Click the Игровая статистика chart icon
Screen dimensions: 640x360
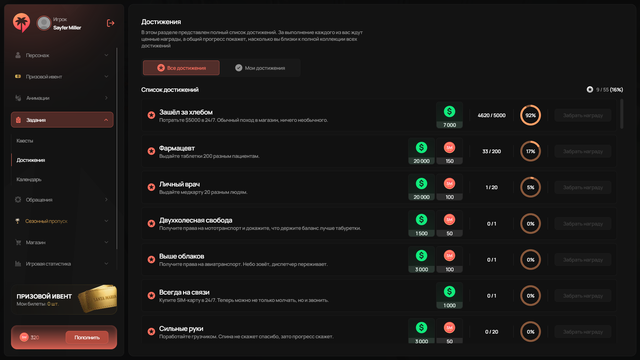(x=18, y=264)
